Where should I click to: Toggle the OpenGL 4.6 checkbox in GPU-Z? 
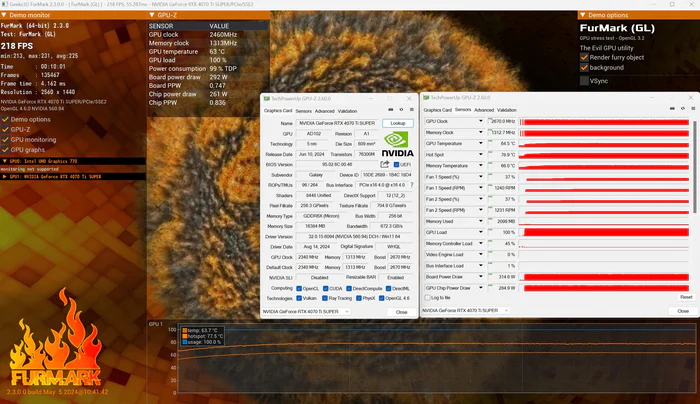click(x=382, y=298)
